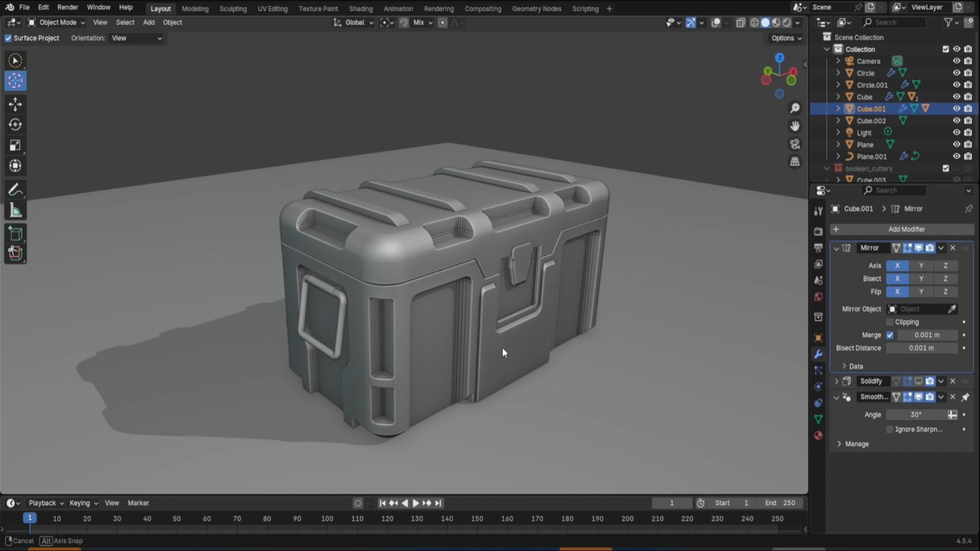The height and width of the screenshot is (551, 980).
Task: Select the Measure ruler tool
Action: (x=15, y=211)
